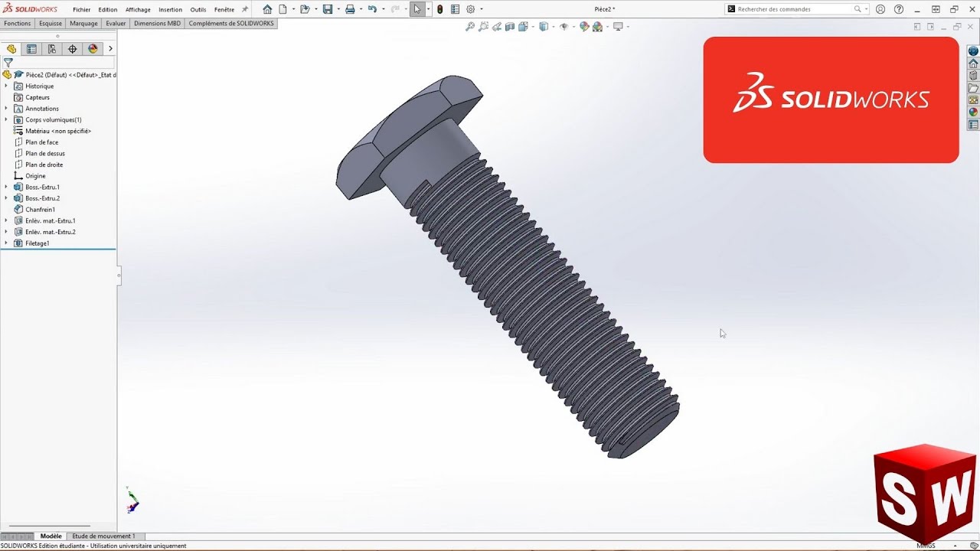Image resolution: width=980 pixels, height=551 pixels.
Task: Show more manager tabs with chevron arrow
Action: pyautogui.click(x=110, y=49)
